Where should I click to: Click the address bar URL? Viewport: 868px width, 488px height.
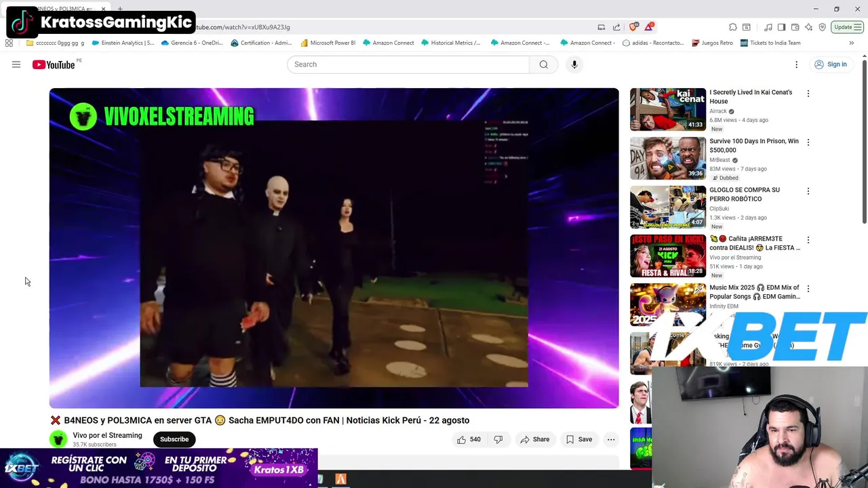tap(243, 27)
